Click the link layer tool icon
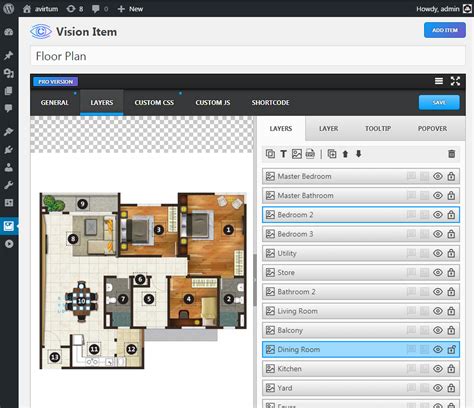Viewport: 474px width, 408px height. pyautogui.click(x=270, y=154)
